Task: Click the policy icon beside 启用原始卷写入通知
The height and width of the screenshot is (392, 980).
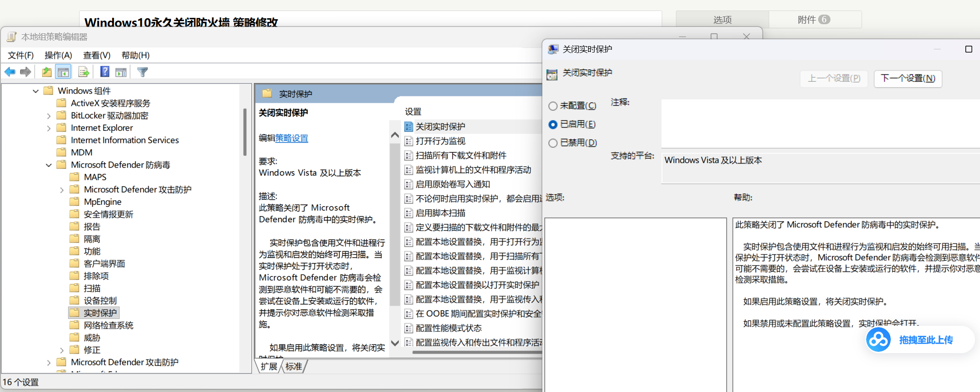Action: point(409,184)
